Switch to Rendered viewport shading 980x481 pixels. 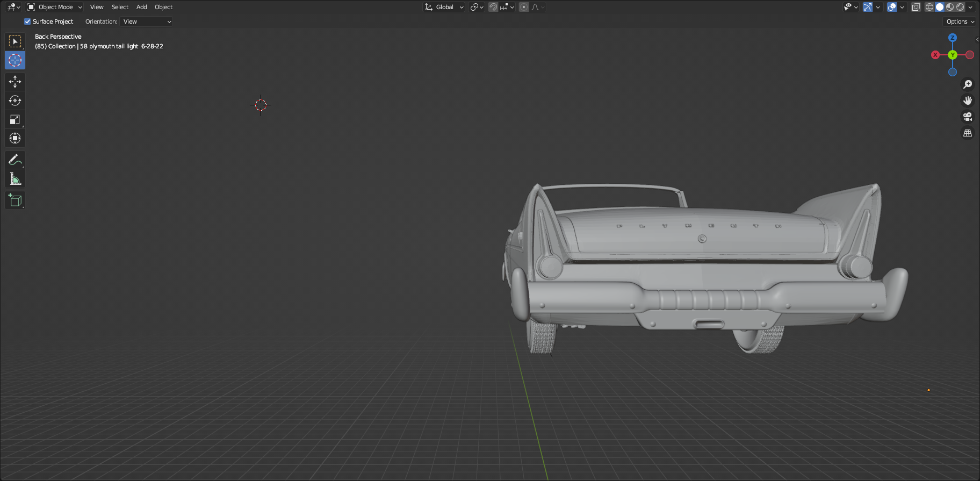click(x=960, y=7)
